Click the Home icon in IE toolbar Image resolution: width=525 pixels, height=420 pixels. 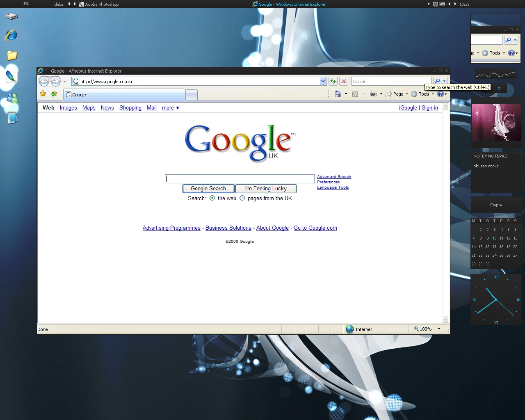point(338,94)
